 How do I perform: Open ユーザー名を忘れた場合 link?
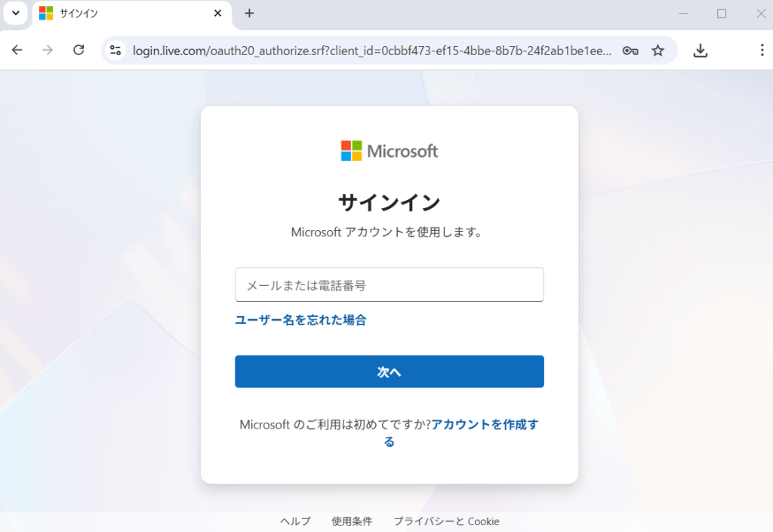(x=300, y=320)
